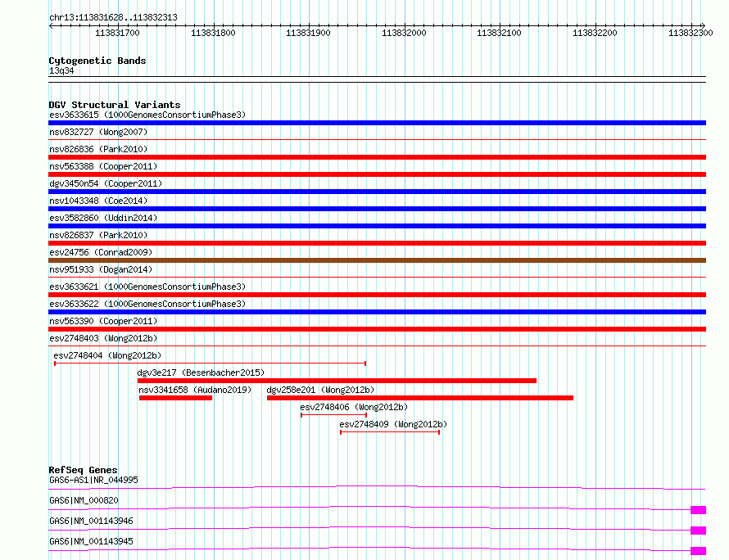Click the DGV Structural Variants track title
Screen dimensions: 729x560
click(x=115, y=105)
